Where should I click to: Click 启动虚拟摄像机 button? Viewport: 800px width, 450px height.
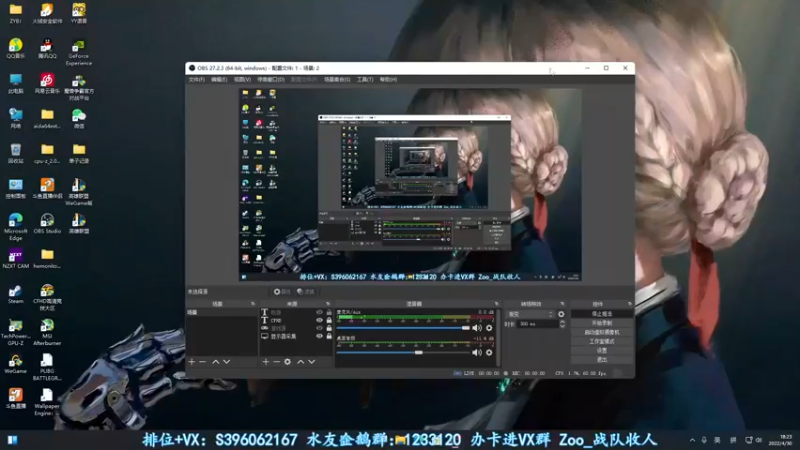(x=602, y=332)
